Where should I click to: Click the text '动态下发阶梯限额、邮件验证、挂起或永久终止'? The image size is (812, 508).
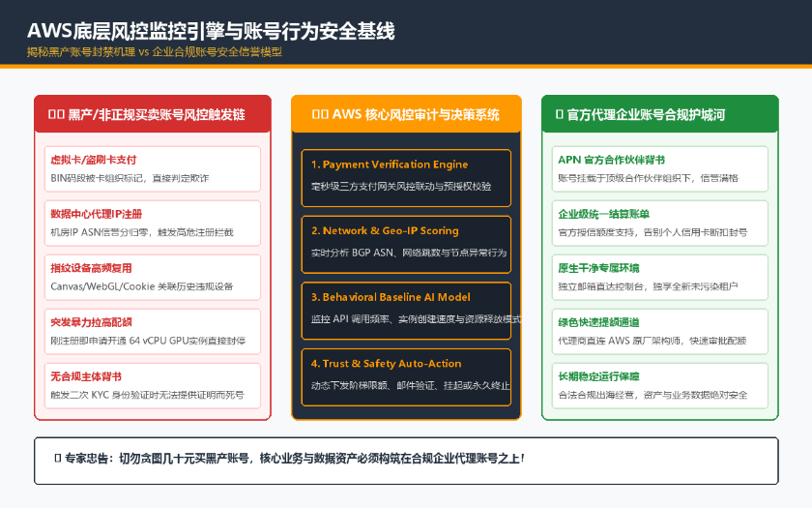click(410, 386)
